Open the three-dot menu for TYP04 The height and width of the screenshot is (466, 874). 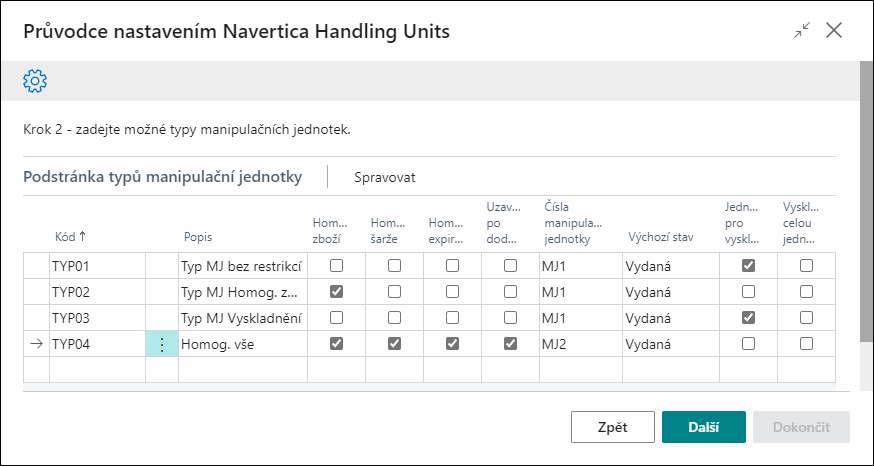[x=162, y=344]
